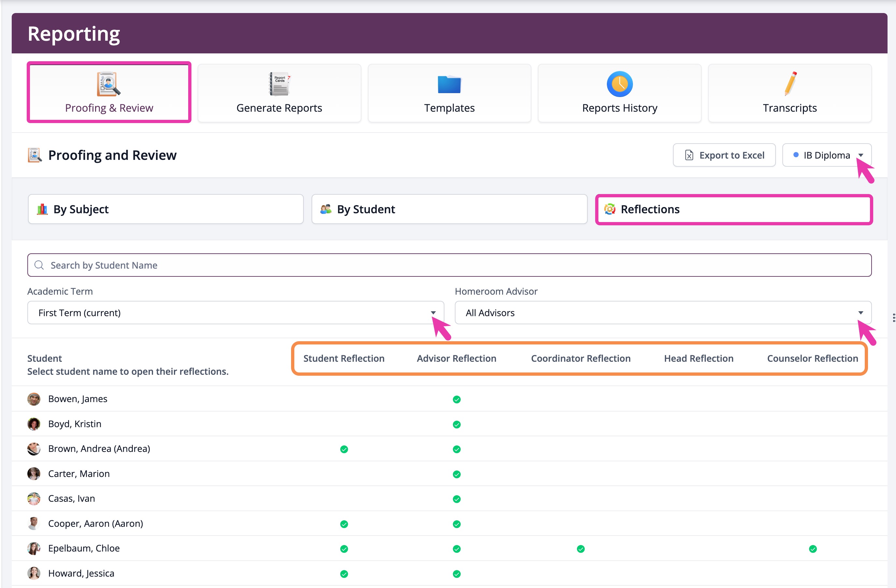This screenshot has height=588, width=896.
Task: Open Transcripts via the pencil icon
Action: 790,84
